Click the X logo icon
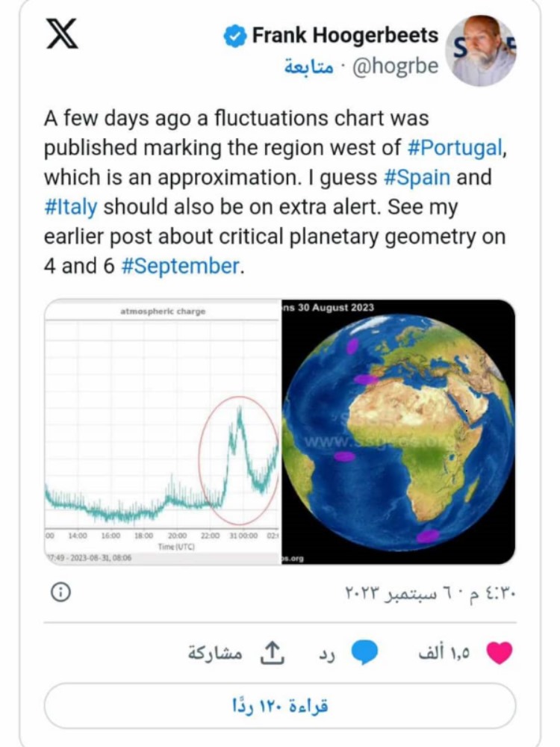Image resolution: width=560 pixels, height=747 pixels. pyautogui.click(x=62, y=34)
